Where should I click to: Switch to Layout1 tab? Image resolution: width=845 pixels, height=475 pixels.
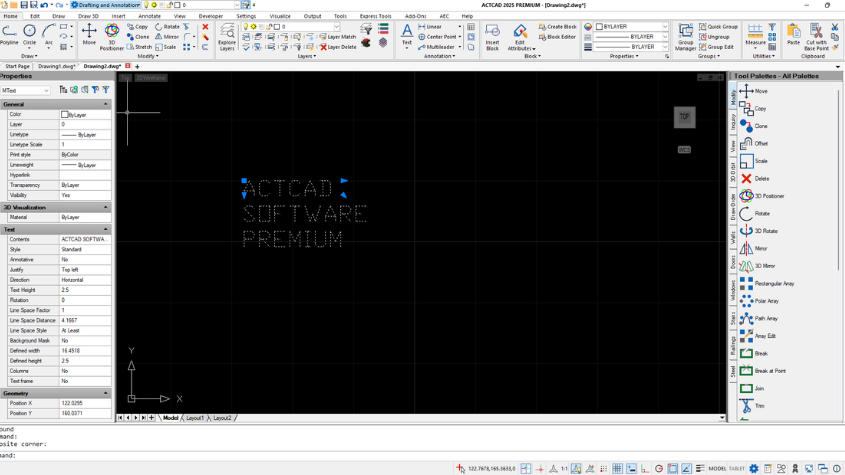point(195,418)
